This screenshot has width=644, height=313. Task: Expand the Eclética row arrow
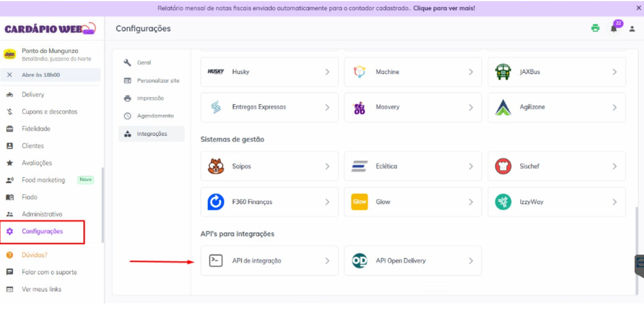pos(471,166)
